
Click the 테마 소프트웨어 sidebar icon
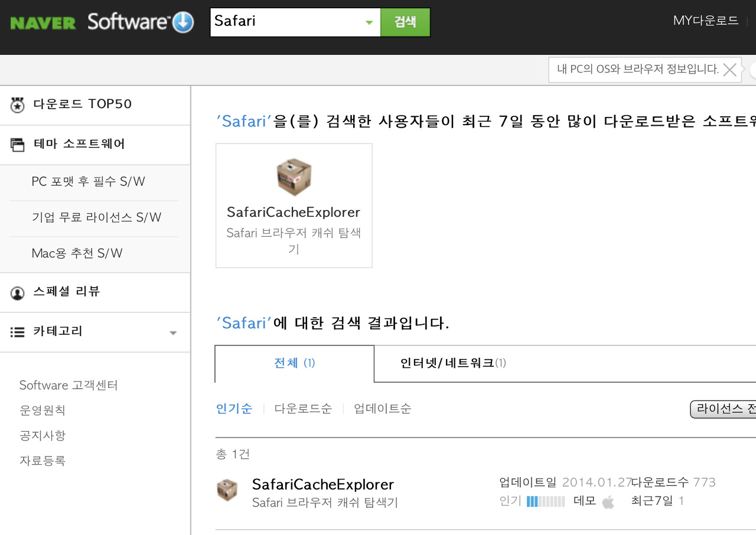pyautogui.click(x=18, y=144)
